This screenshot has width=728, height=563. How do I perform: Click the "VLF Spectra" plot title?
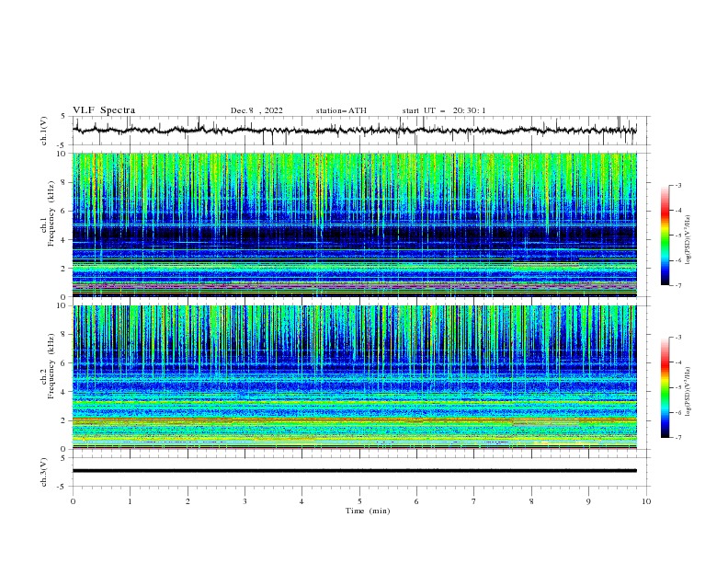pyautogui.click(x=104, y=110)
